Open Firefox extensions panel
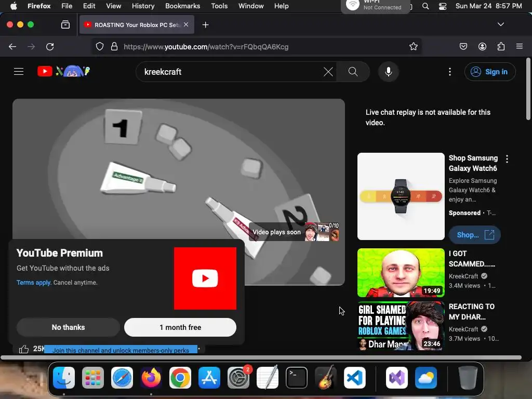Screen dimensions: 532x399 click(501, 46)
